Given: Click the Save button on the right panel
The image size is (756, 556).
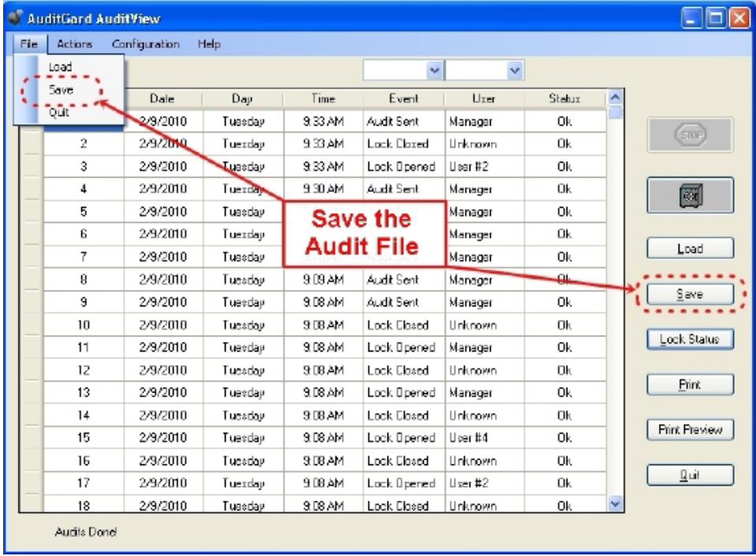Looking at the screenshot, I should [690, 294].
